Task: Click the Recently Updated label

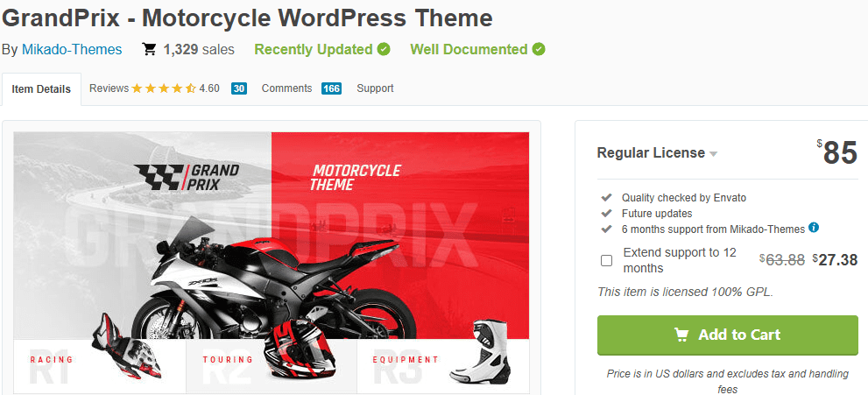Action: 314,49
